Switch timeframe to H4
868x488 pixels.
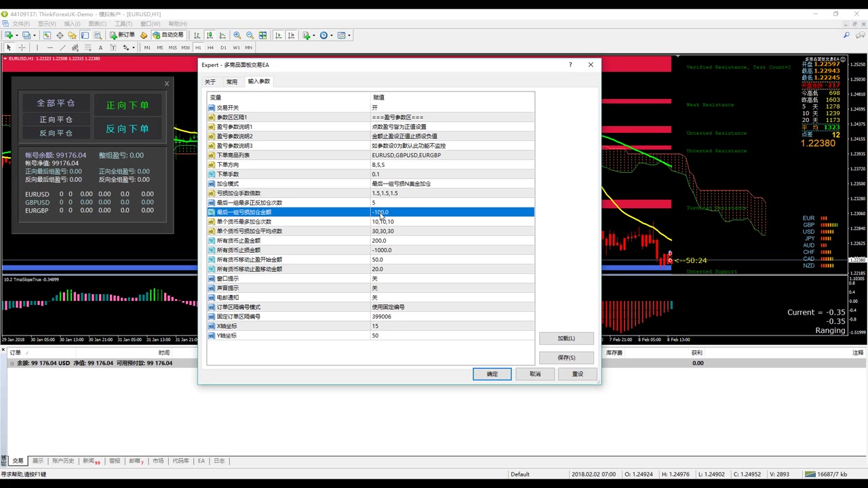click(x=210, y=47)
